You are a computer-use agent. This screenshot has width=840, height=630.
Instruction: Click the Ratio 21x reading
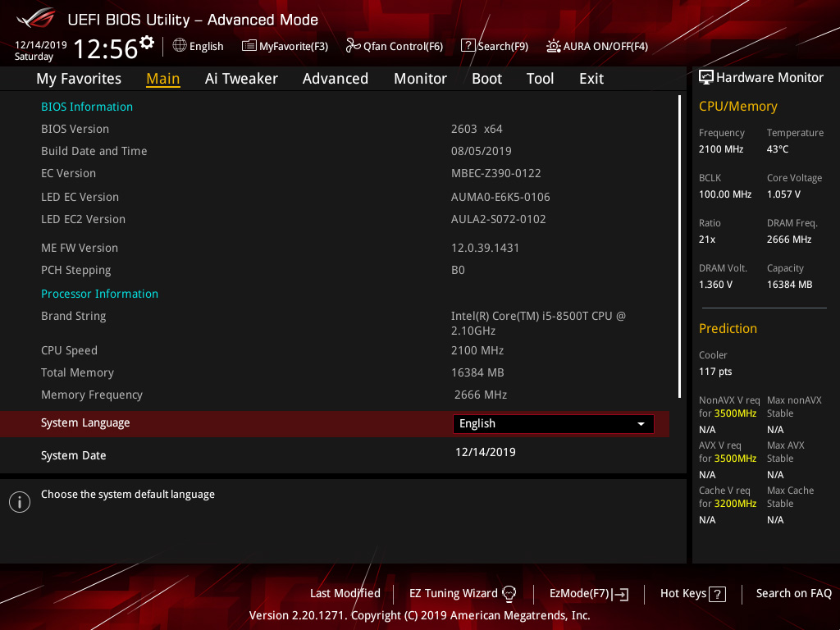(707, 240)
